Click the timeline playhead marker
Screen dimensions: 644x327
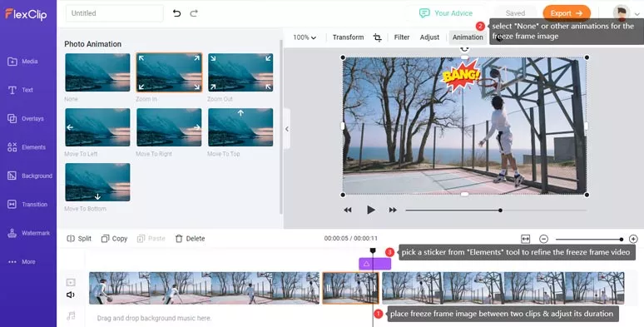coord(373,250)
